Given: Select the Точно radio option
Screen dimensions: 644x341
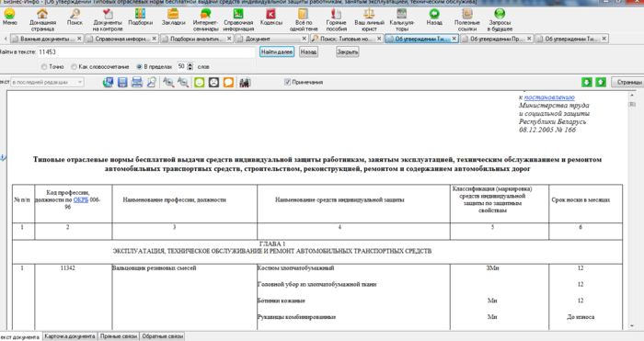Looking at the screenshot, I should tap(44, 66).
